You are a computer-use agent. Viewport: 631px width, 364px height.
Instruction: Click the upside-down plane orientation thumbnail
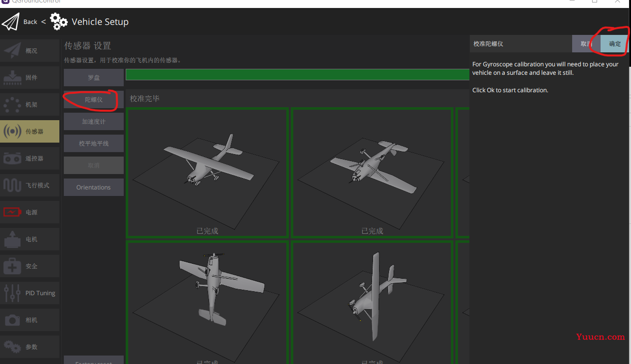point(372,173)
